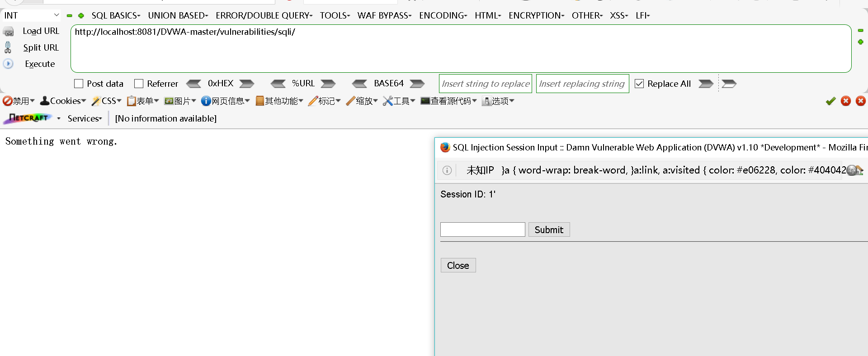This screenshot has height=356, width=868.
Task: Click the green plus icon beside INT
Action: point(81,15)
